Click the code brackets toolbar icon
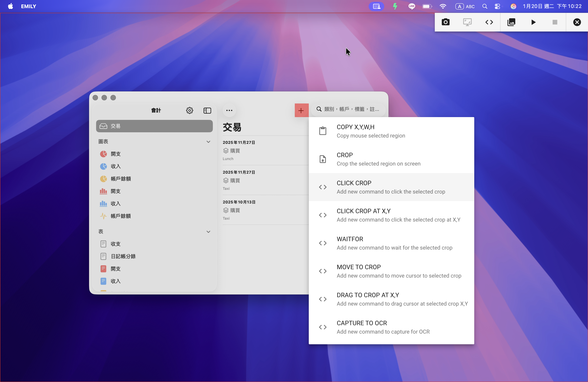The height and width of the screenshot is (382, 588). (x=489, y=22)
